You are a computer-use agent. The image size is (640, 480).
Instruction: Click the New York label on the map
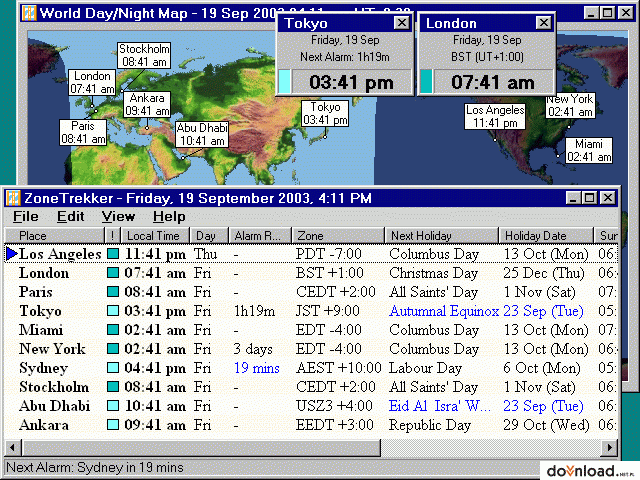(x=570, y=106)
